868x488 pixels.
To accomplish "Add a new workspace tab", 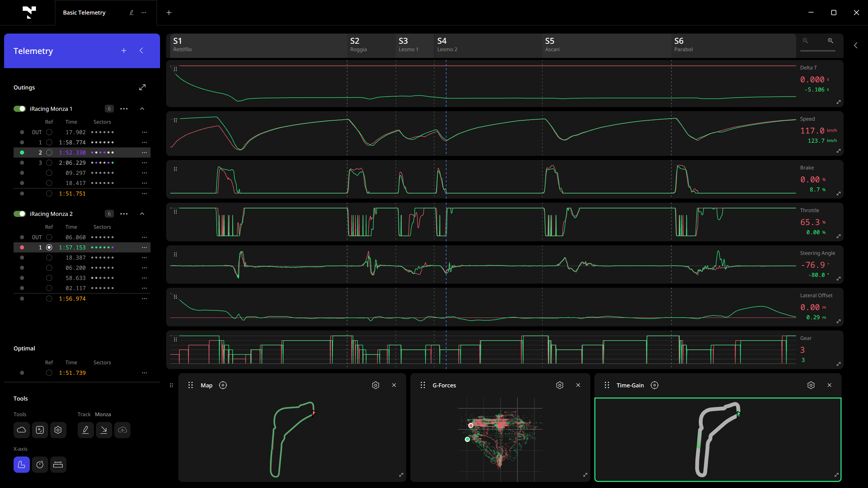I will (x=169, y=13).
